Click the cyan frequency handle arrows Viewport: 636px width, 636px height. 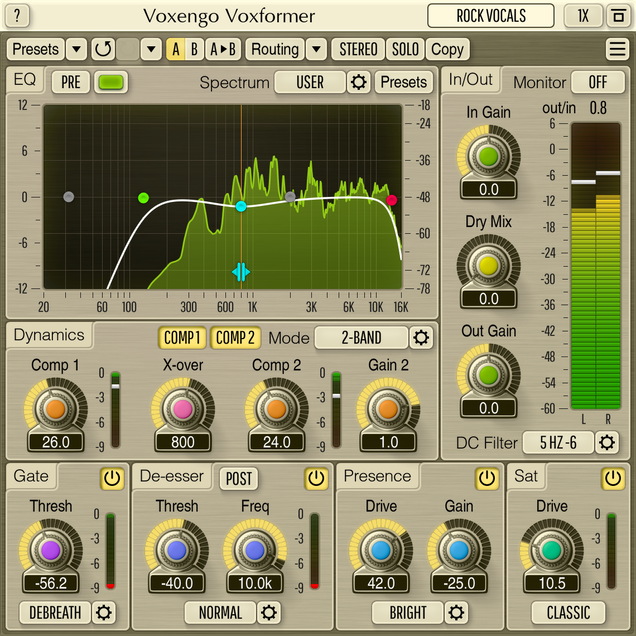click(x=241, y=272)
